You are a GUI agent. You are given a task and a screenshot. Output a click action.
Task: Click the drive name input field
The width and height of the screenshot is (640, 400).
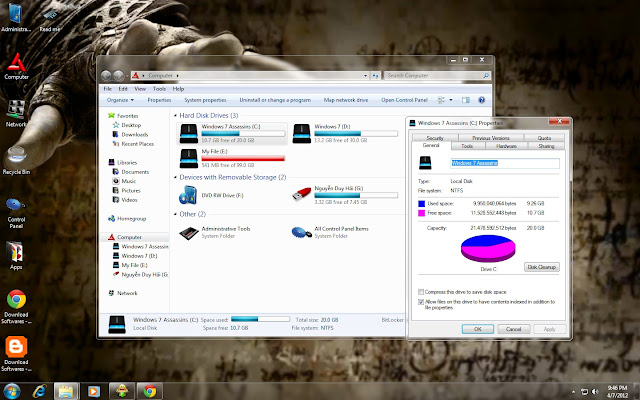coord(505,163)
